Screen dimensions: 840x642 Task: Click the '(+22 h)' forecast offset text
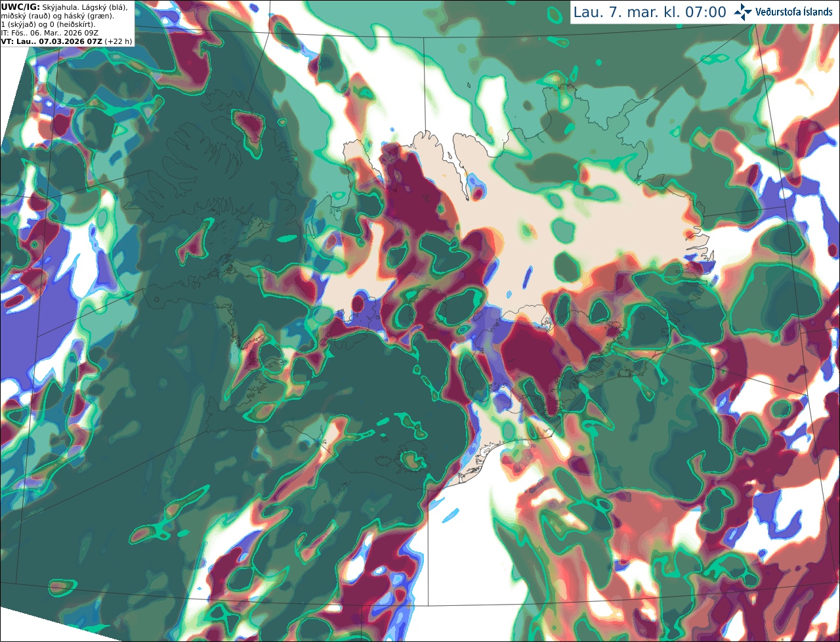pyautogui.click(x=119, y=41)
